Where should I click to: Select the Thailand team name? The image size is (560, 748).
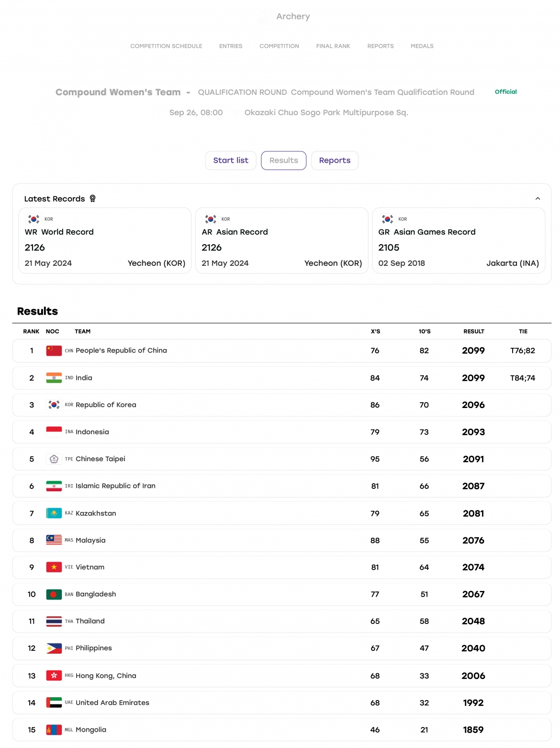pos(90,621)
